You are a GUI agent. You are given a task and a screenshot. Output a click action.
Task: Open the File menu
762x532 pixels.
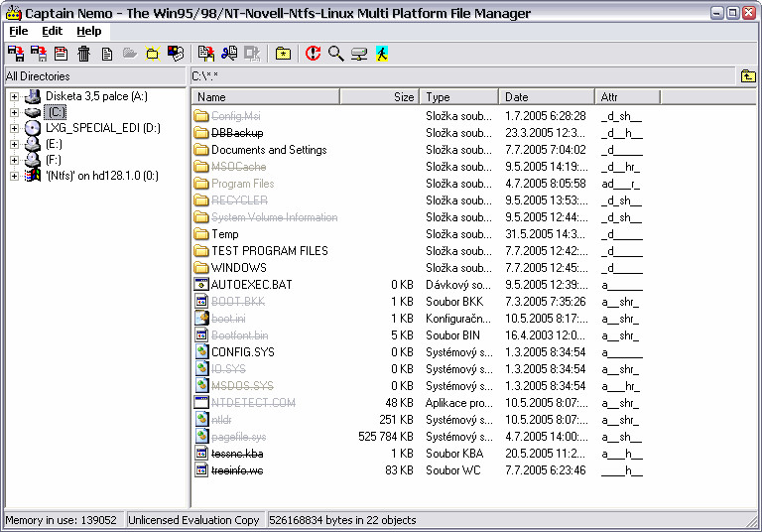pos(19,31)
